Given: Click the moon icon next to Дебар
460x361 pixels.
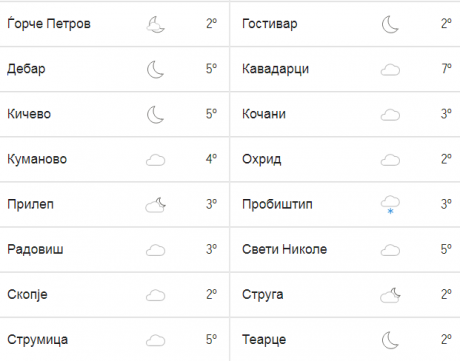Looking at the screenshot, I should pyautogui.click(x=156, y=70).
